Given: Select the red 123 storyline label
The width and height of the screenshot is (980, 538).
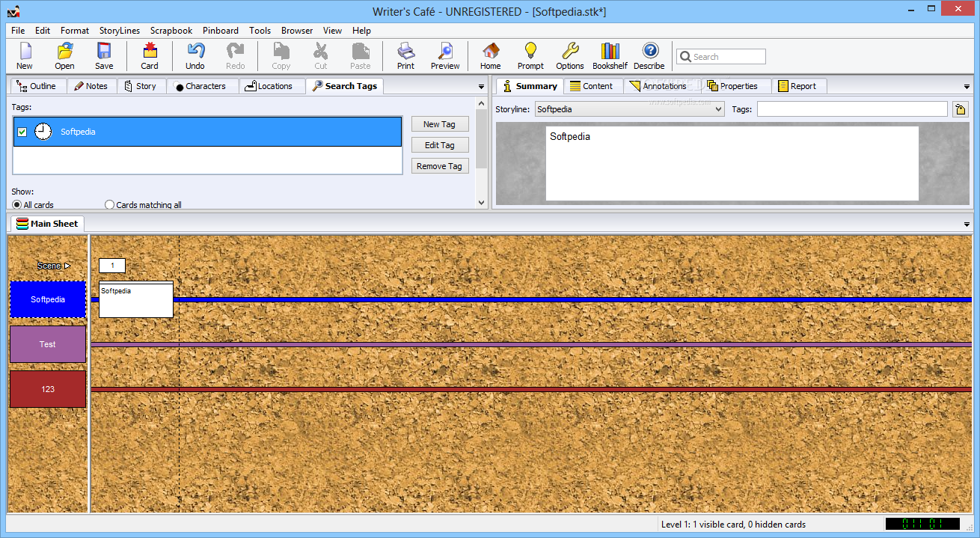Looking at the screenshot, I should (x=48, y=389).
